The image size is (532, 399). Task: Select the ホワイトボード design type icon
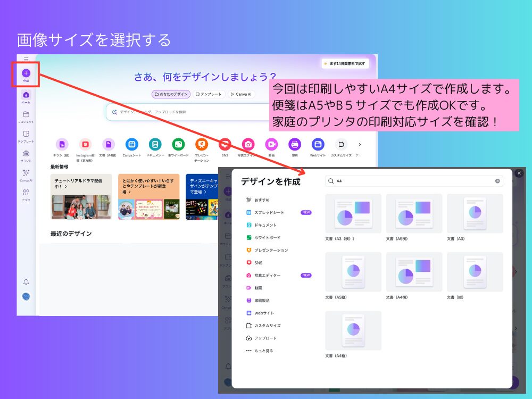coord(178,144)
